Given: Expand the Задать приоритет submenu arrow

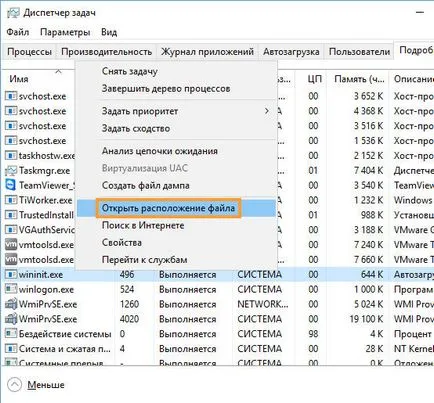Looking at the screenshot, I should [x=267, y=111].
